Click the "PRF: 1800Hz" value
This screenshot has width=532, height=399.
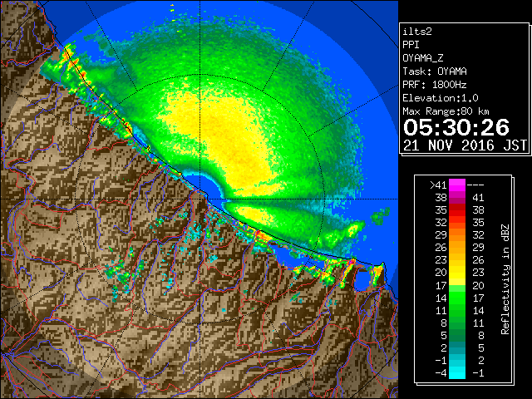(x=435, y=85)
